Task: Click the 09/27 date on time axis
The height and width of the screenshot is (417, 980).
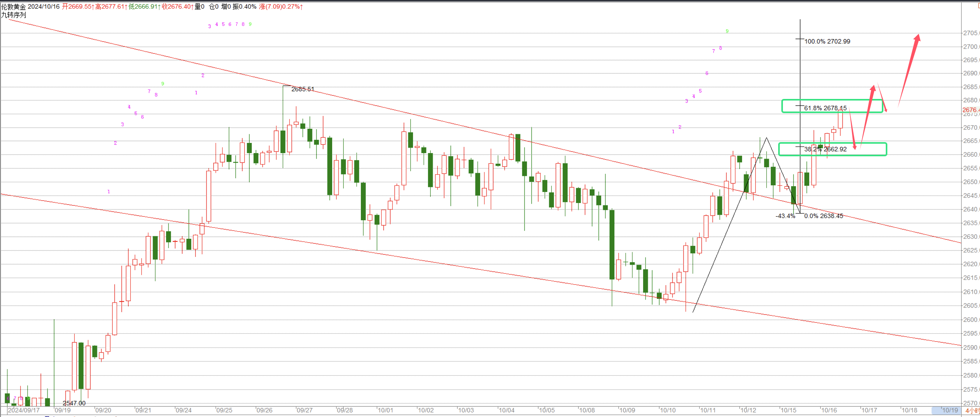Action: tap(305, 410)
